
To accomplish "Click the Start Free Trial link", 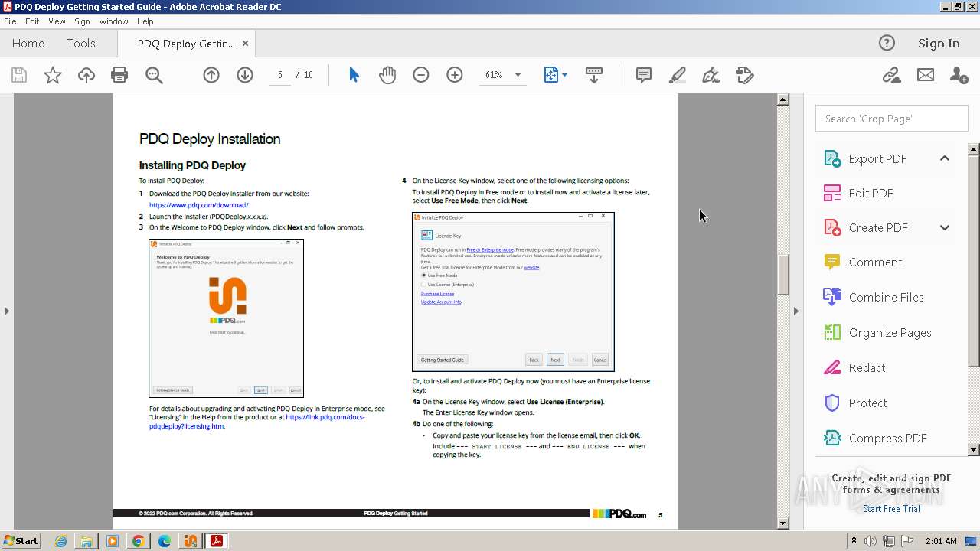I will click(x=891, y=509).
